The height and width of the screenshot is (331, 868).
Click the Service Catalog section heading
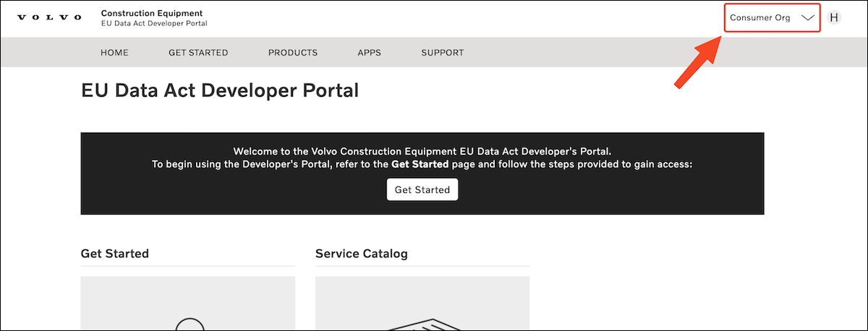click(362, 254)
